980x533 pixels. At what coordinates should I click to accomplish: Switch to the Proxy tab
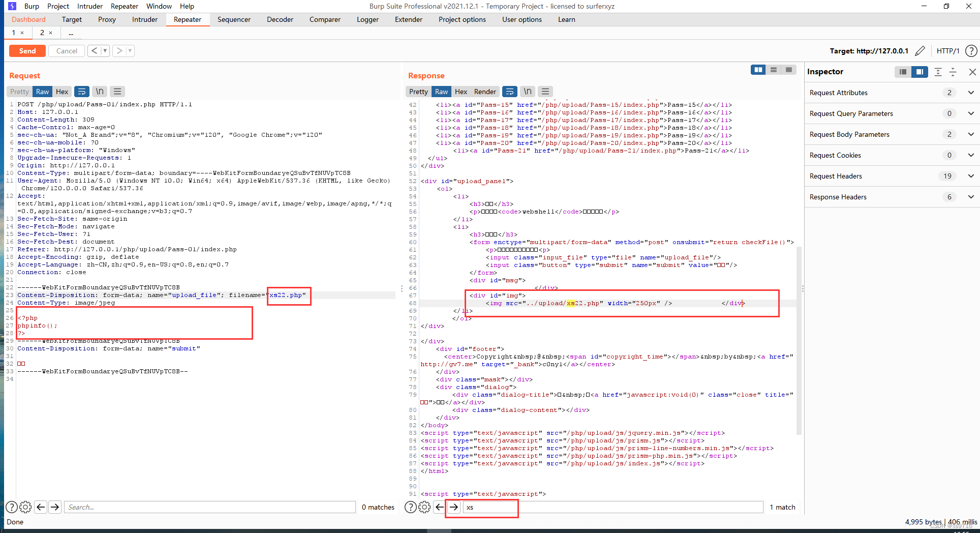[107, 19]
